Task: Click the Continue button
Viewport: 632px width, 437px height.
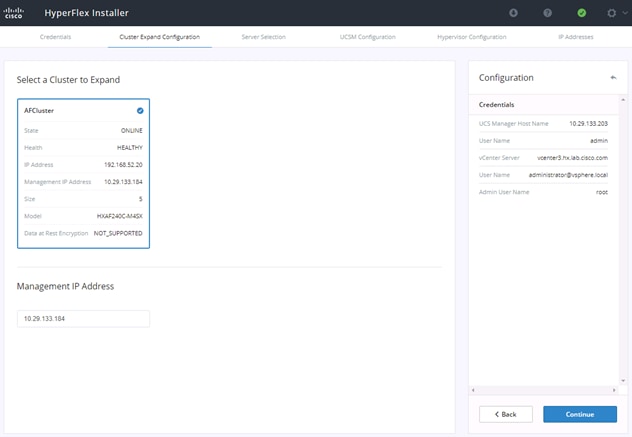Action: point(580,414)
